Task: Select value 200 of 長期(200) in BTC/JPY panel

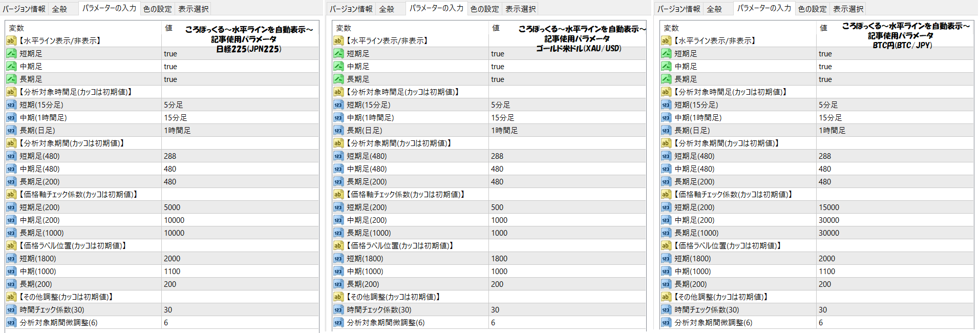Action: coord(825,284)
